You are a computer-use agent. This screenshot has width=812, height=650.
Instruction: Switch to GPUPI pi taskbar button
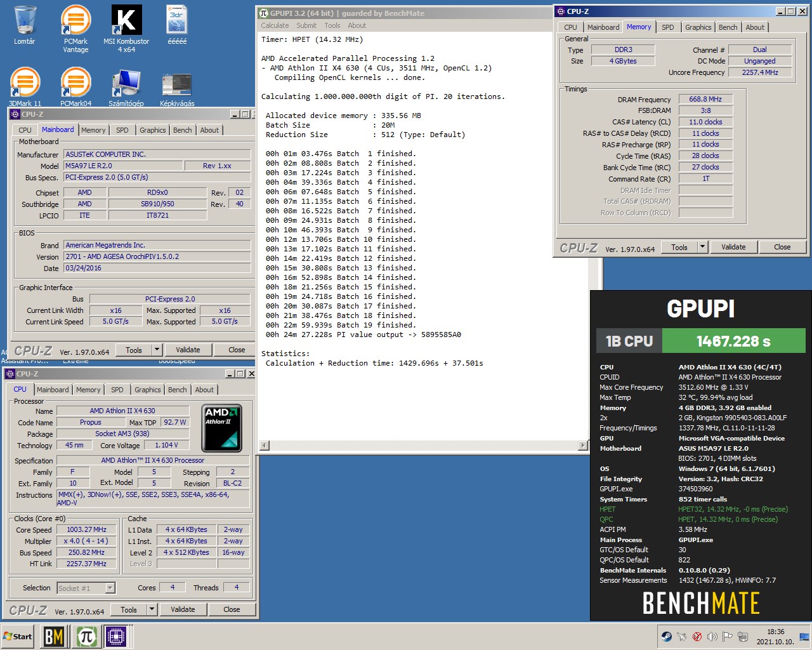[86, 637]
